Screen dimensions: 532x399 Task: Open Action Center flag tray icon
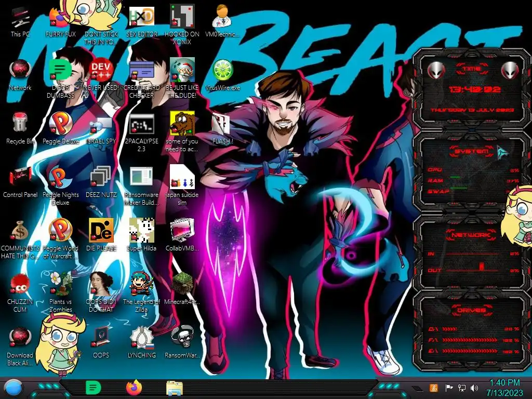coord(449,388)
